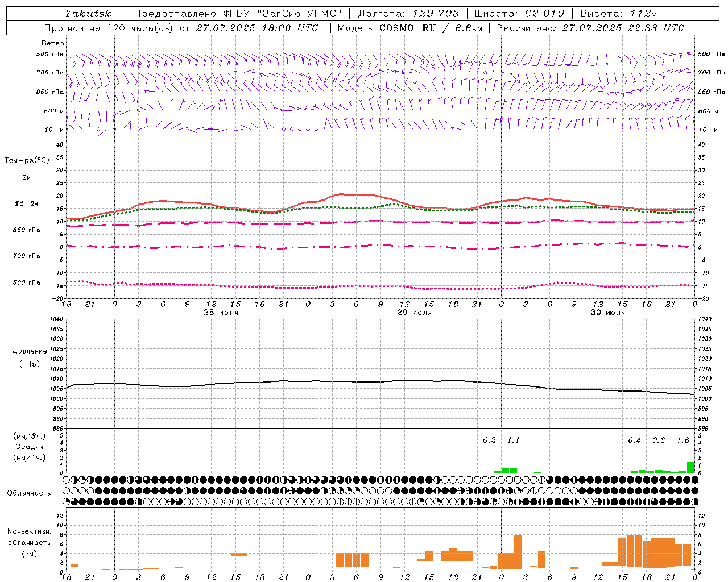The width and height of the screenshot is (728, 582).
Task: Click the 700 гПа temperature legend entry
Action: tap(26, 256)
